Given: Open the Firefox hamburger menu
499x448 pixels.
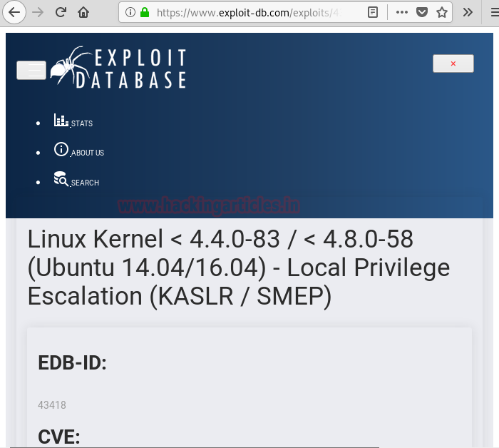Looking at the screenshot, I should point(495,12).
